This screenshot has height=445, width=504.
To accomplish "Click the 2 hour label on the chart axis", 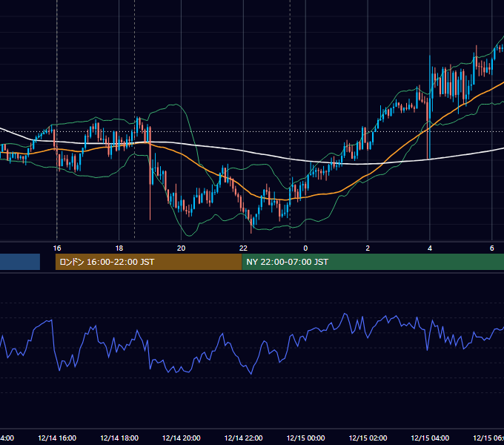I will pyautogui.click(x=368, y=248).
